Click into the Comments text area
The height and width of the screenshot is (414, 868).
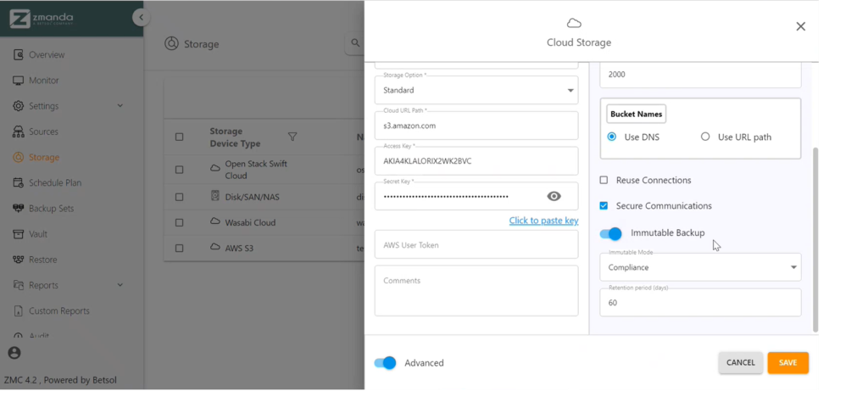tap(476, 291)
